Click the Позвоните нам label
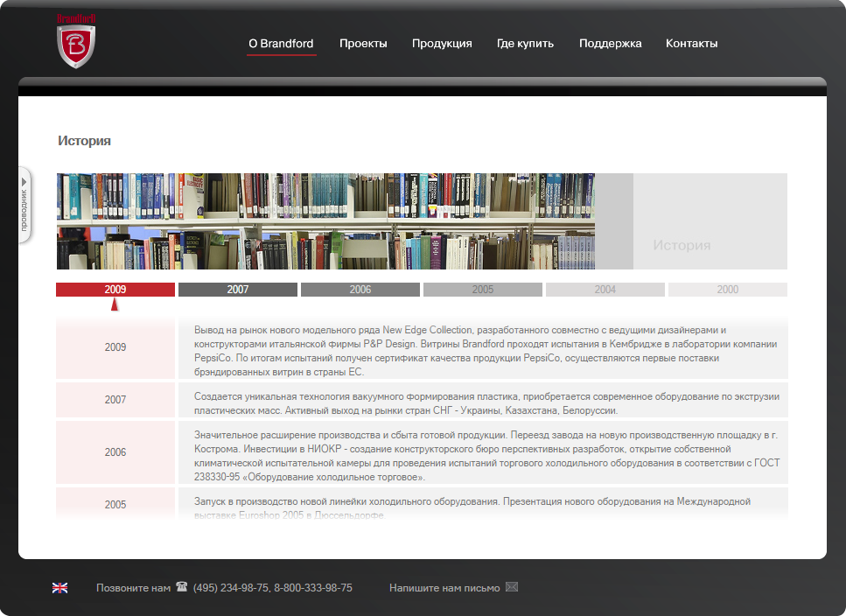Viewport: 846px width, 616px height. [133, 588]
